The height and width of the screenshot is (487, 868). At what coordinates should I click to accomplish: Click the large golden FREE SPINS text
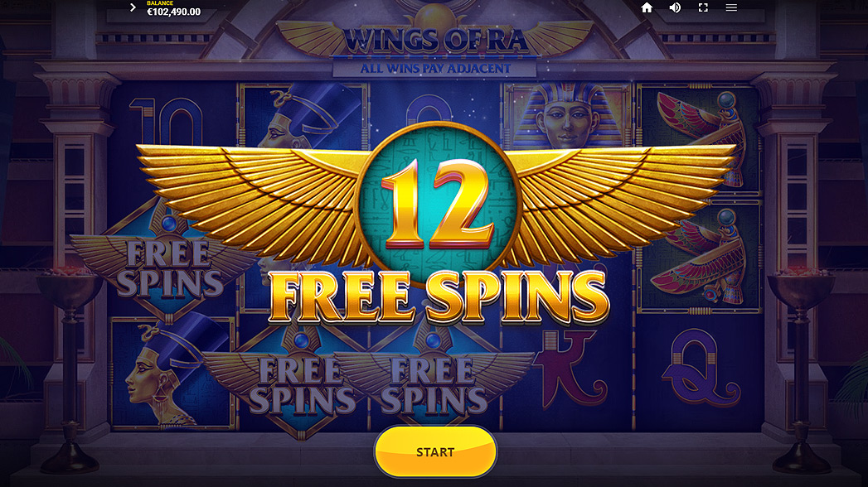point(439,297)
